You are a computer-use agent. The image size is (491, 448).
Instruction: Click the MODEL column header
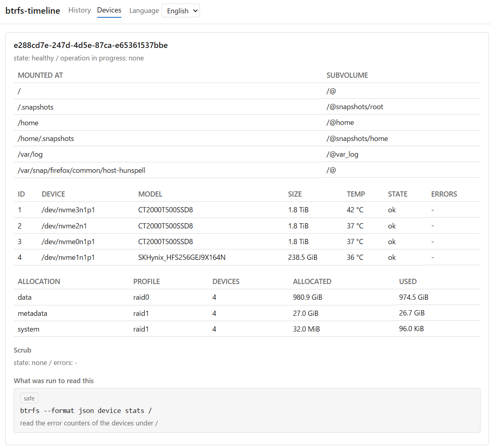(150, 194)
